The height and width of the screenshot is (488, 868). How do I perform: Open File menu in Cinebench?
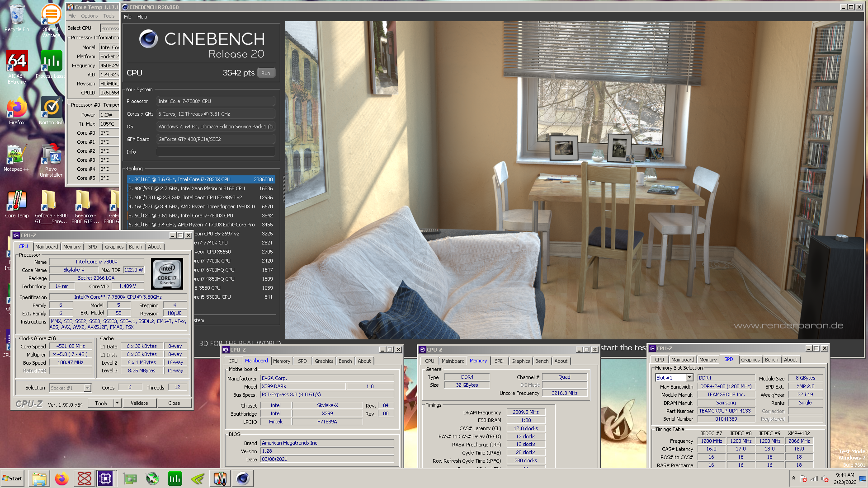(x=127, y=17)
